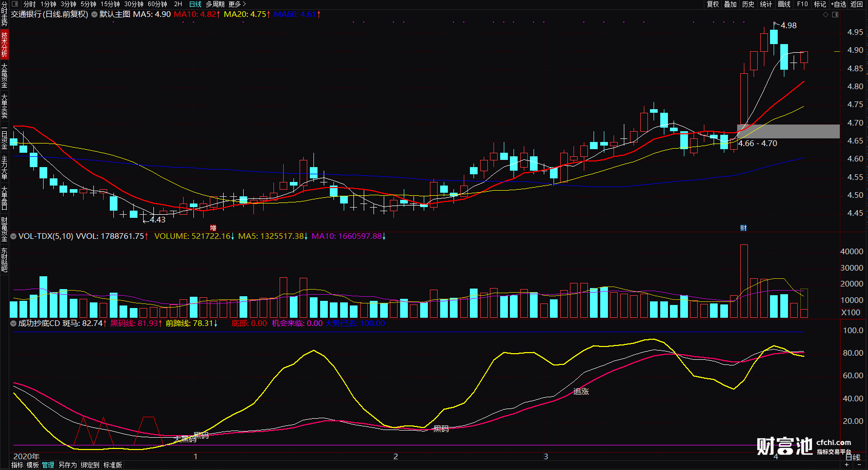
Task: Click the 追涨 signal label in indicator panel
Action: [x=581, y=392]
